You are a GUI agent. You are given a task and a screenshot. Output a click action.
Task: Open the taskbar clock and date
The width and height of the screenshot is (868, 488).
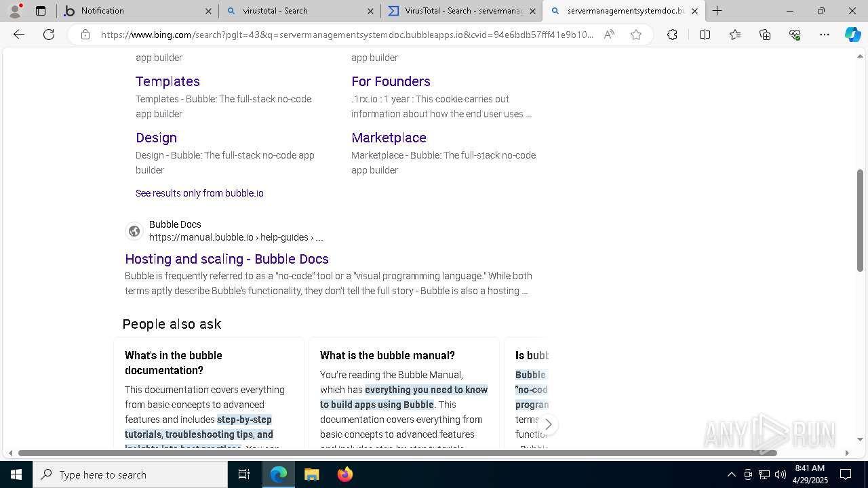(810, 474)
